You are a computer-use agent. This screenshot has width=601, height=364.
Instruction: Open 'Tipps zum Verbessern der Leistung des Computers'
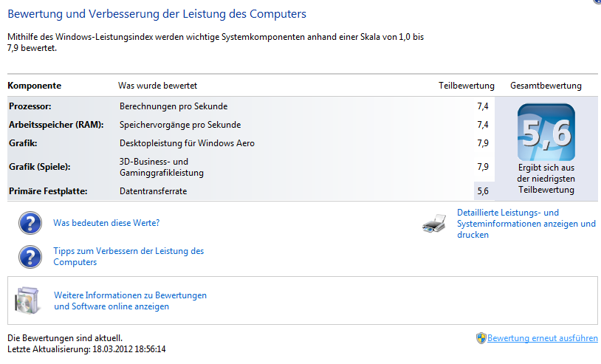(x=128, y=257)
